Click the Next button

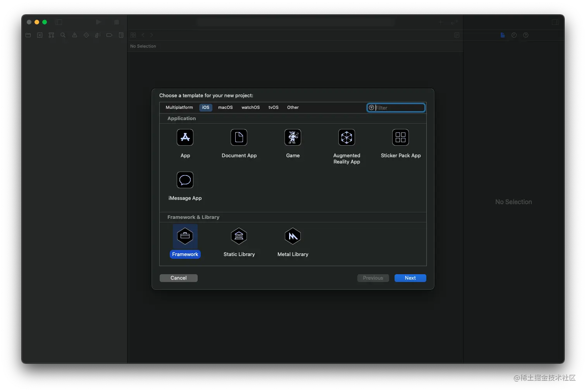[x=410, y=278]
